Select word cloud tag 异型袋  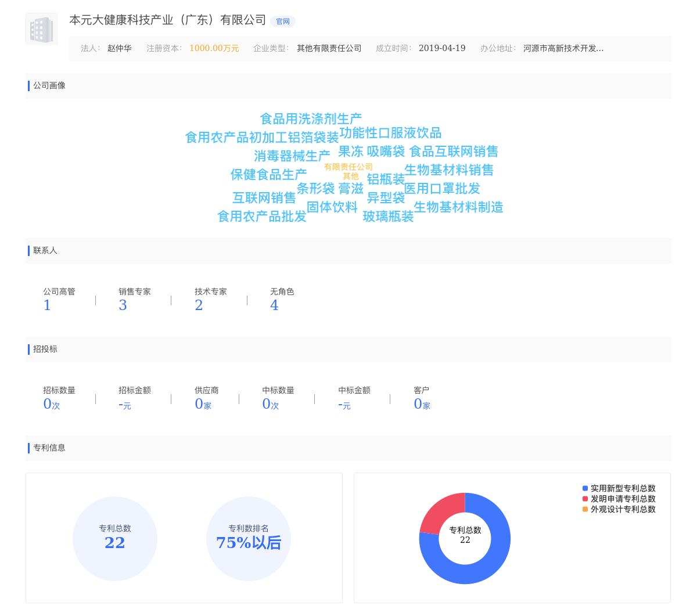pyautogui.click(x=386, y=198)
